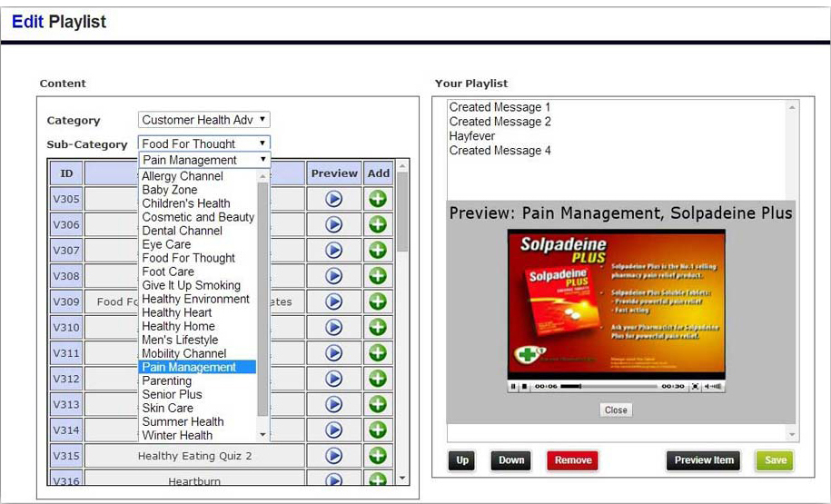Select Give It Up Smoking option
831x504 pixels.
tap(198, 285)
